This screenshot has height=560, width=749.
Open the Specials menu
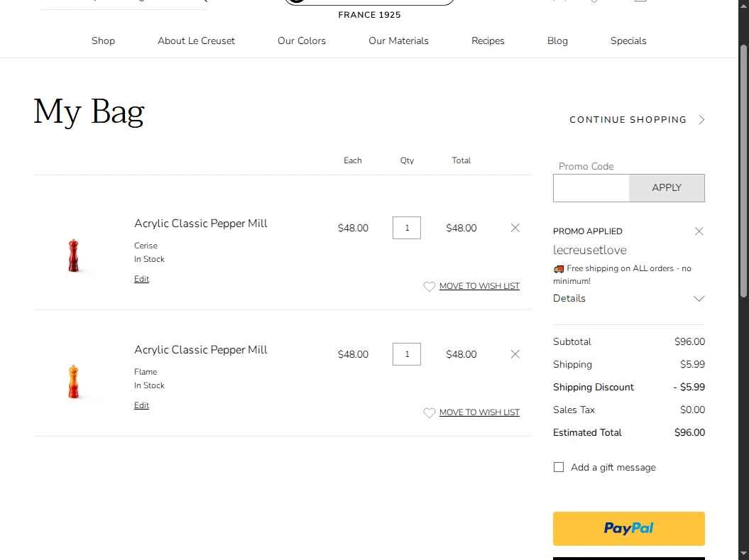click(x=628, y=40)
